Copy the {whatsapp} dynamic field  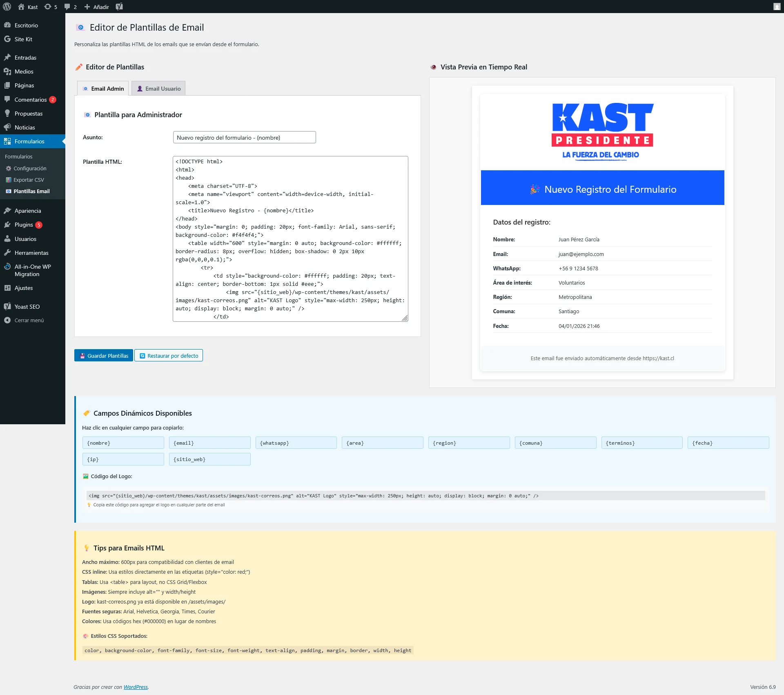tap(296, 443)
